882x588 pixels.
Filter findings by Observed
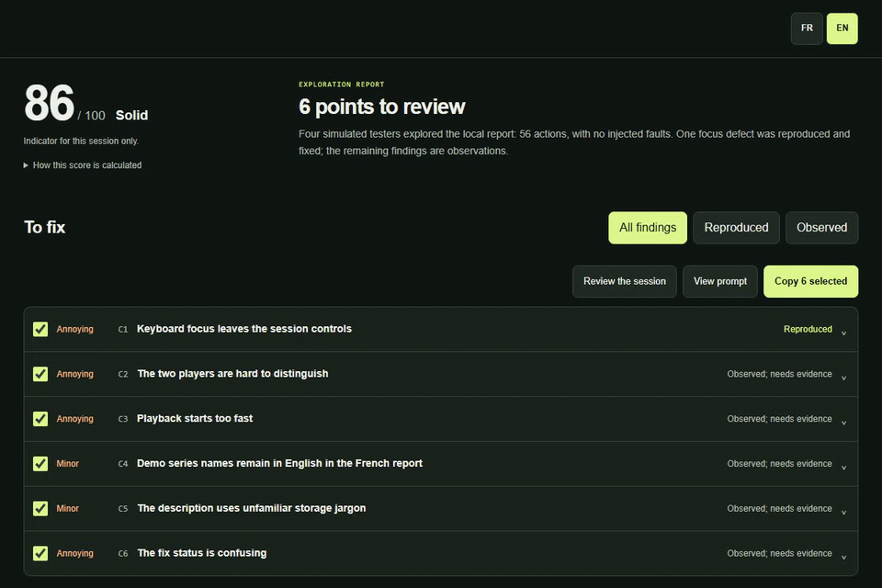coord(821,227)
